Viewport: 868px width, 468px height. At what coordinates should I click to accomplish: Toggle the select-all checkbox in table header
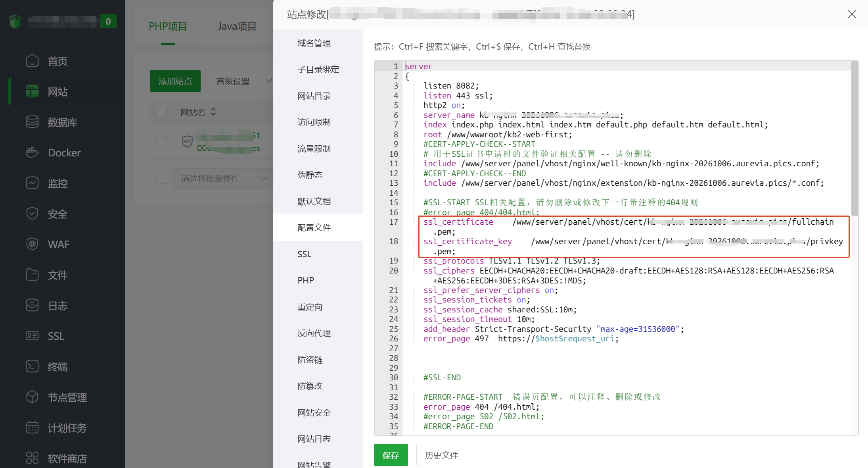coord(161,112)
